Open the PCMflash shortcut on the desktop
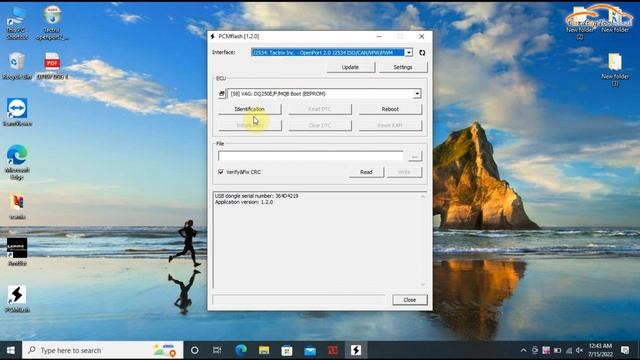Screen dimensions: 640x360 17,299
